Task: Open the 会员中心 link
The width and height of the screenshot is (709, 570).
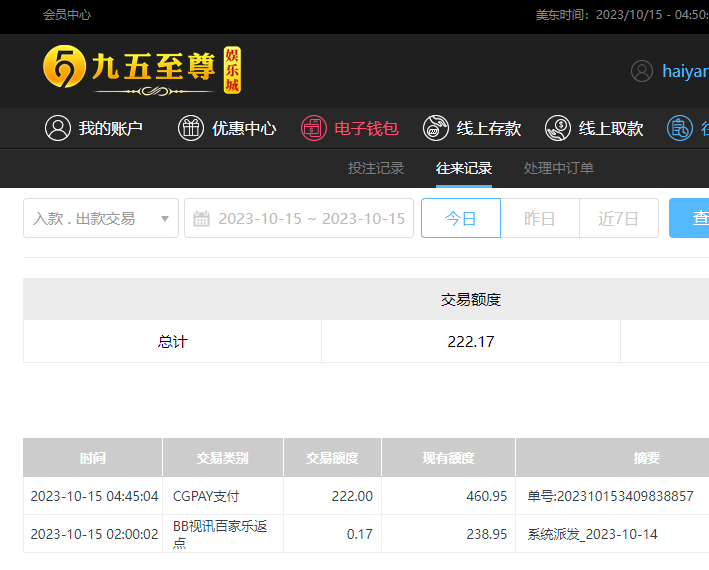Action: (x=67, y=15)
